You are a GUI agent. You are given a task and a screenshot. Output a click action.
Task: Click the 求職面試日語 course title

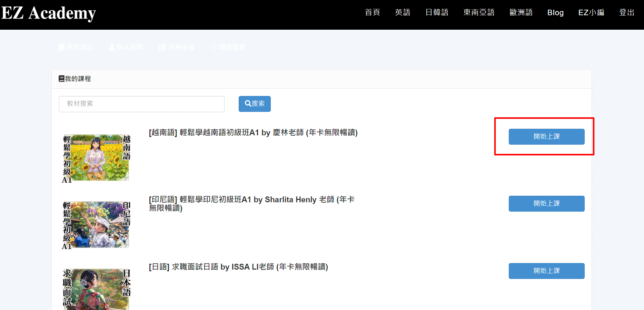pyautogui.click(x=238, y=267)
